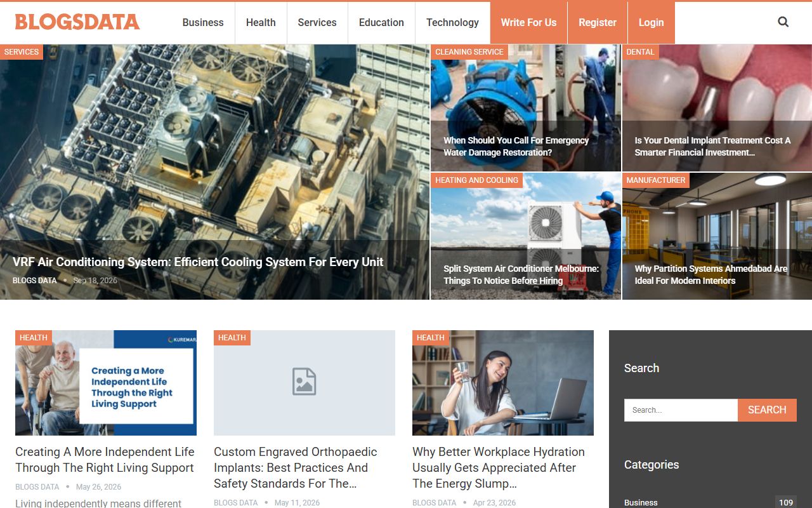Open the Health menu item
Screen dimensions: 812x508
[x=261, y=22]
